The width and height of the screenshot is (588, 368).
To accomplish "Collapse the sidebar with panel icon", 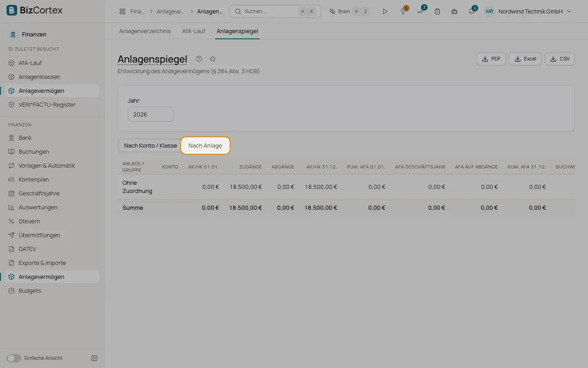I will (x=94, y=358).
